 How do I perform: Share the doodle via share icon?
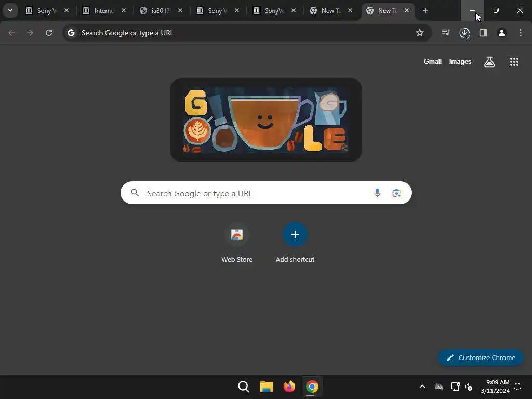(x=344, y=148)
